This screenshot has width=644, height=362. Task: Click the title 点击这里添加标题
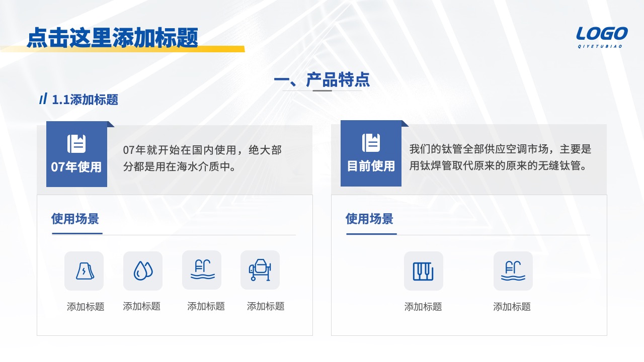(113, 37)
